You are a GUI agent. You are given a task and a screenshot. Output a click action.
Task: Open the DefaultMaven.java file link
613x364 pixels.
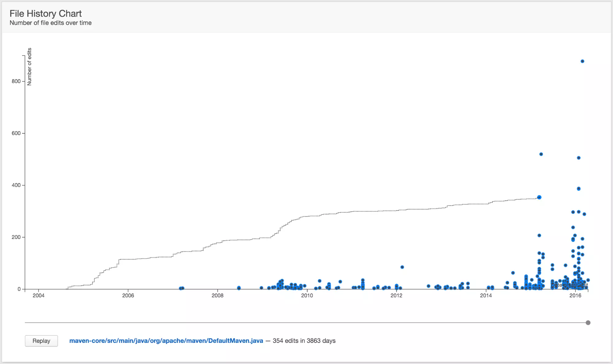point(166,341)
